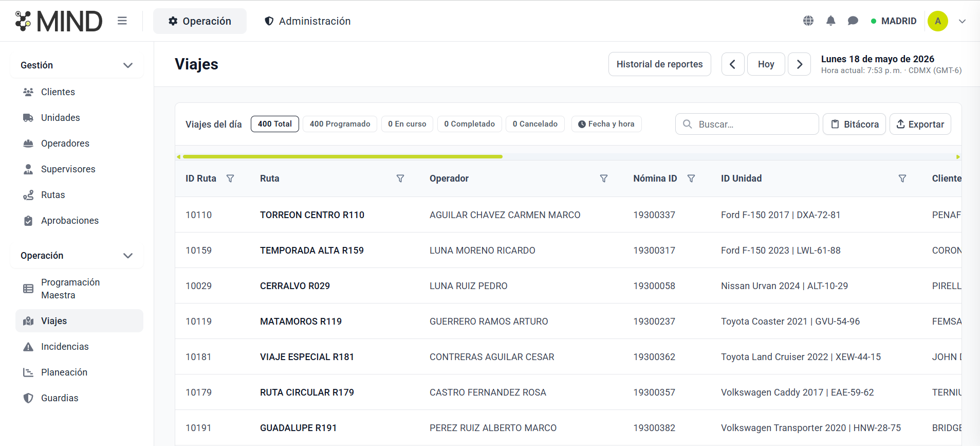This screenshot has width=980, height=446.
Task: Open route TORREON CENTRO R110
Action: coord(312,215)
